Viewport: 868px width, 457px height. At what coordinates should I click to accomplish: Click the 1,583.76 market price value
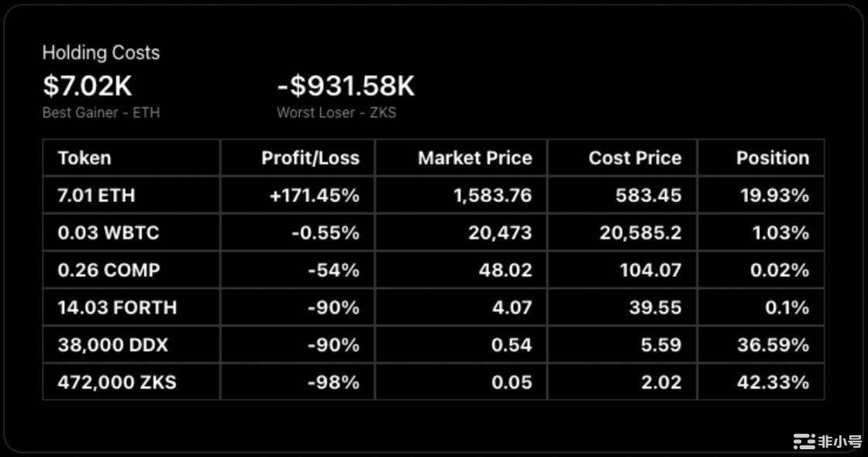coord(492,195)
